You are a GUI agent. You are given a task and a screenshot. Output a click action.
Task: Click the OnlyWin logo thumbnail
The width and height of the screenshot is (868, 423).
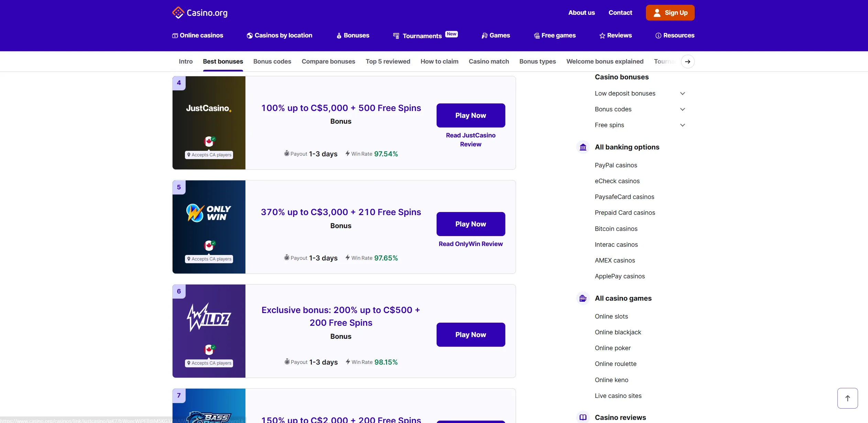click(x=209, y=213)
